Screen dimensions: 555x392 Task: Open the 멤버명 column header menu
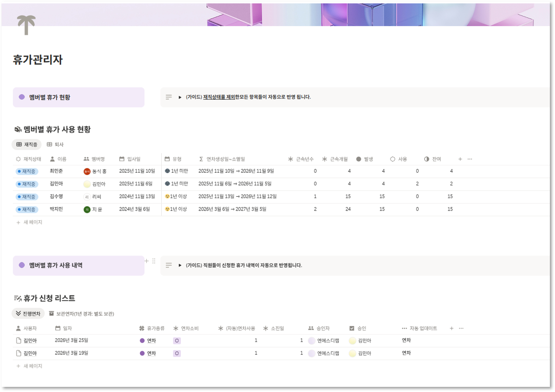[x=94, y=159]
